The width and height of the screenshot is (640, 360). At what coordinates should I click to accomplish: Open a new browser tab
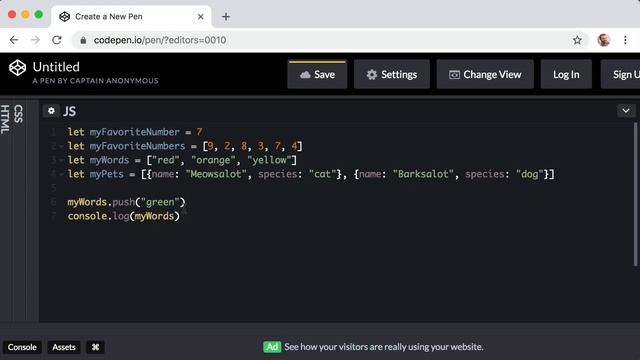point(226,17)
